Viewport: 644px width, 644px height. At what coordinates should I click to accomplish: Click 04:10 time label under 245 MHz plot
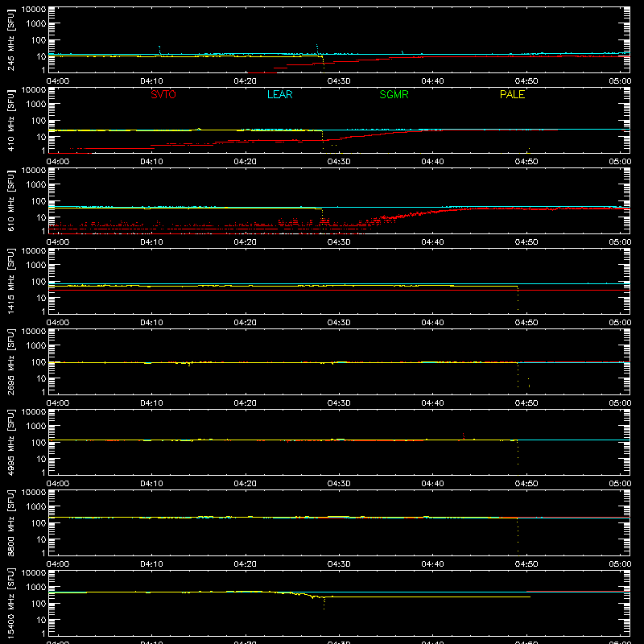point(151,81)
